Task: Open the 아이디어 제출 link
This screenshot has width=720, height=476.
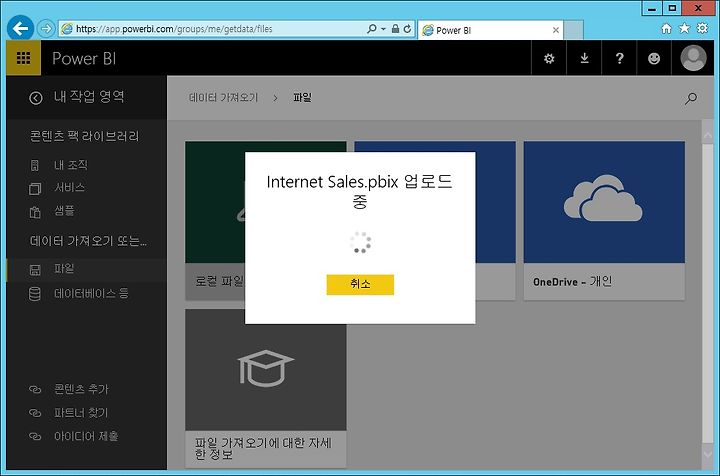Action: (86, 436)
